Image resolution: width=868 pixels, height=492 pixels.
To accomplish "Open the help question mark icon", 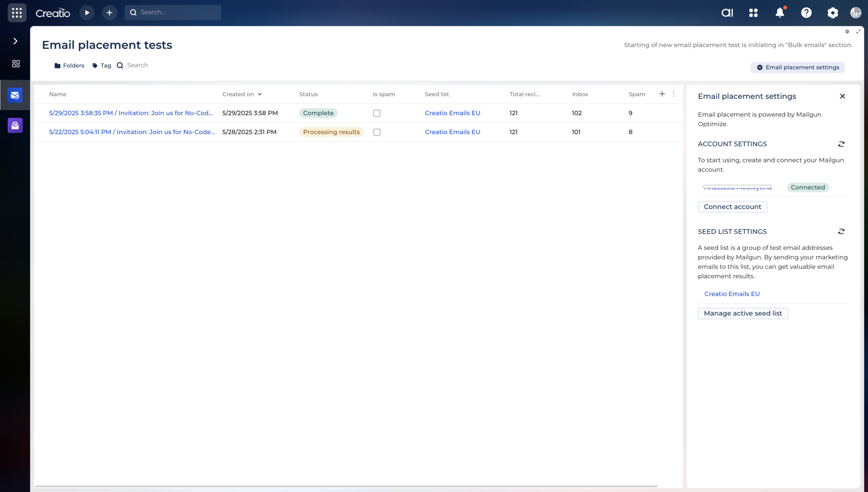I will (x=806, y=13).
